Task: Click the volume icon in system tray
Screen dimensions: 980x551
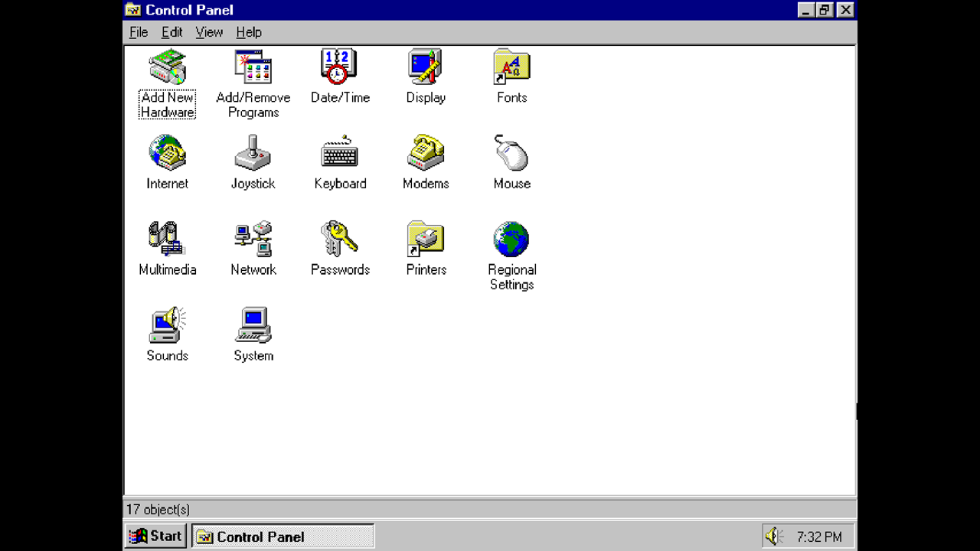Action: [773, 536]
